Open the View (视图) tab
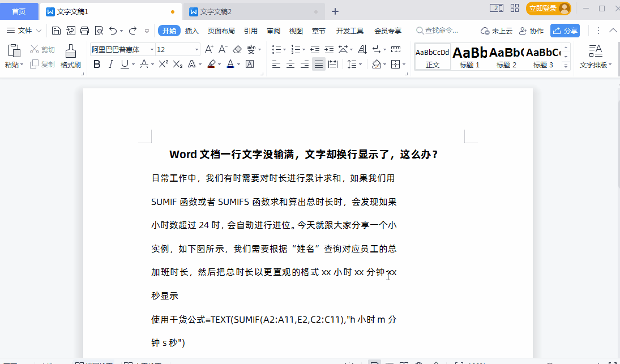Screen dimensions: 620x364 click(296, 31)
